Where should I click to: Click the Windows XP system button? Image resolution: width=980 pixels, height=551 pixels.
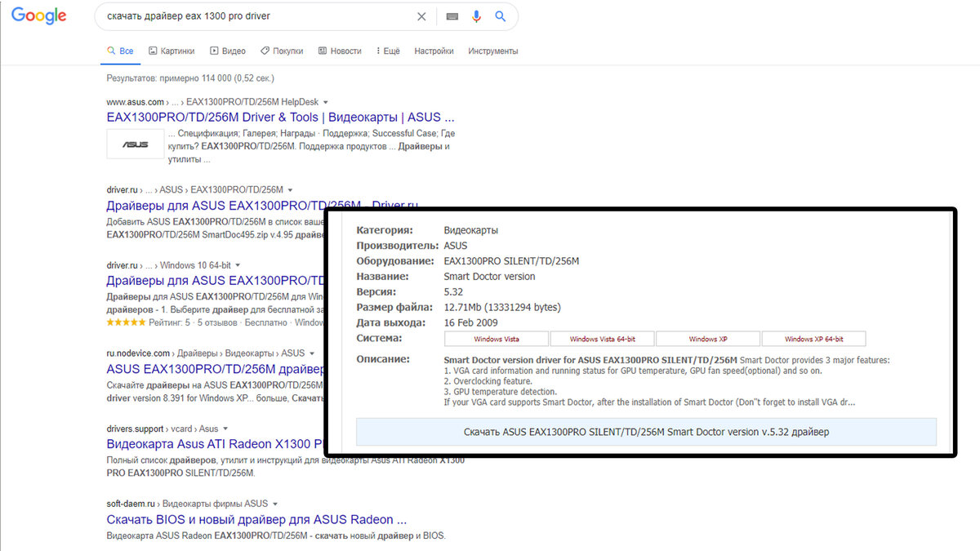(708, 339)
